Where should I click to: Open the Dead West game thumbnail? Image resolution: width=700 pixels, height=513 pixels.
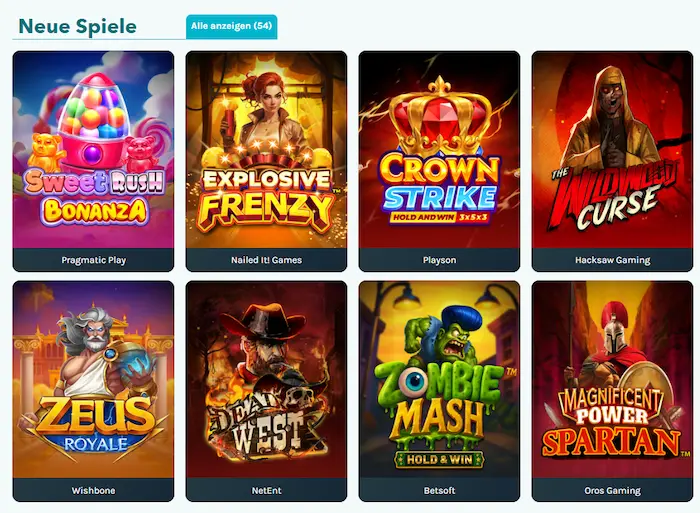[x=266, y=380]
